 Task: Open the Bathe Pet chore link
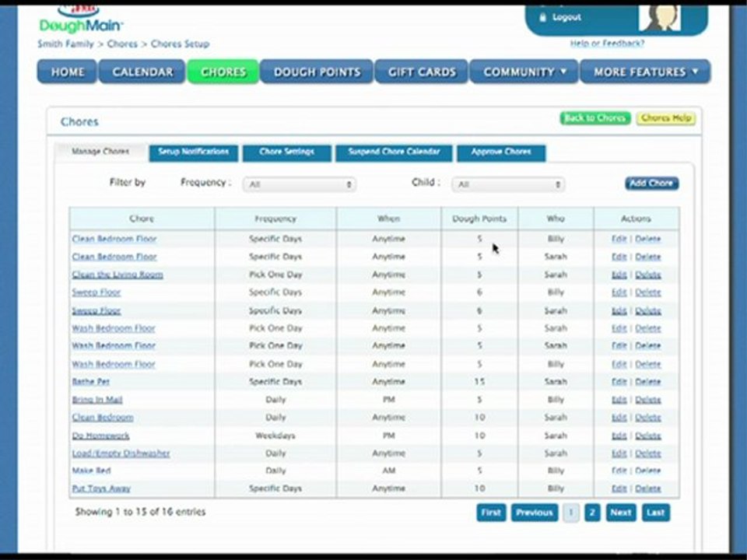coord(91,382)
